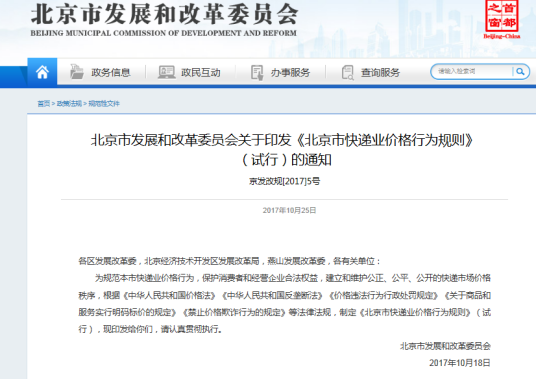This screenshot has height=379, width=536.
Task: Open the 查询服务 menu
Action: point(380,72)
